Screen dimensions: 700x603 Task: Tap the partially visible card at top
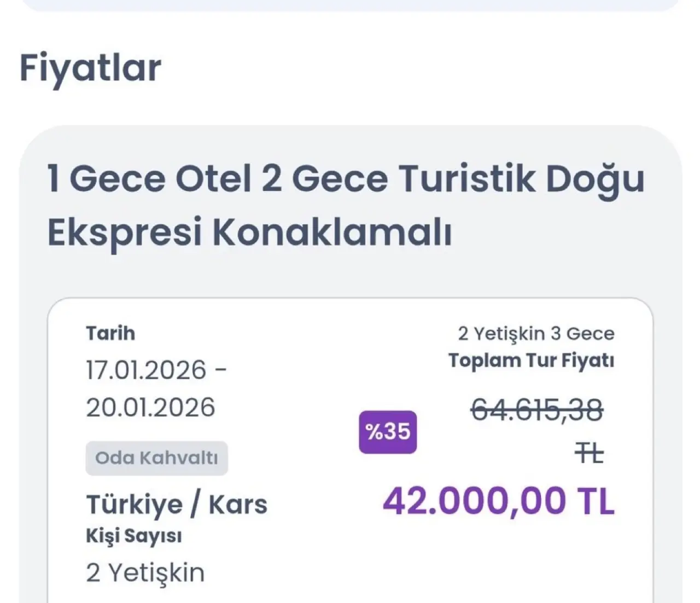pyautogui.click(x=350, y=4)
